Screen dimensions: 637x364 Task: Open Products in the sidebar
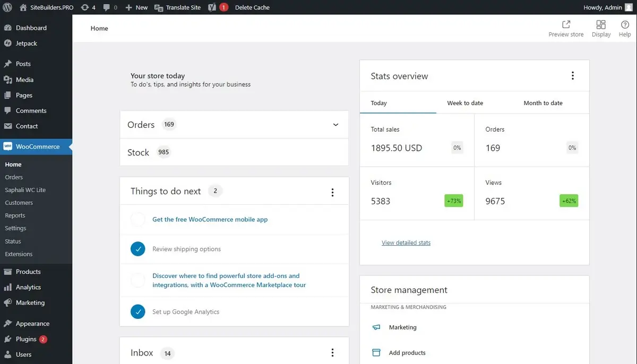pyautogui.click(x=36, y=272)
